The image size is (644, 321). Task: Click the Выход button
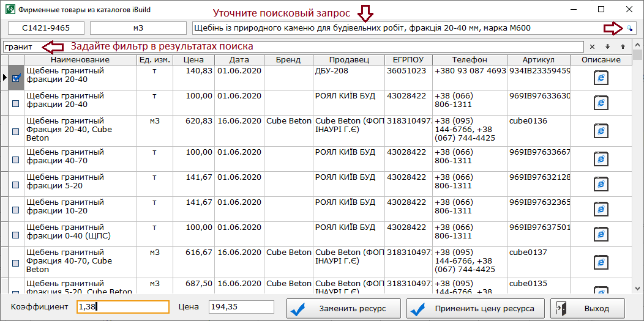(x=587, y=308)
